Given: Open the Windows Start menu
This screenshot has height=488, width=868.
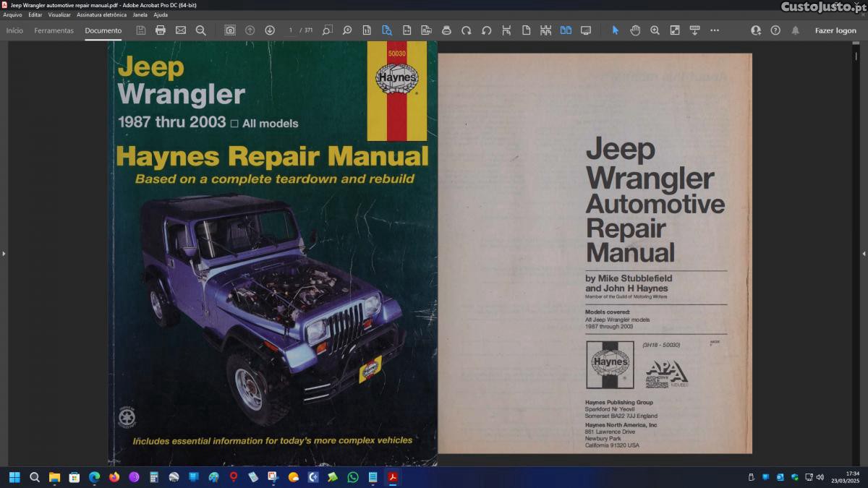Looking at the screenshot, I should (14, 477).
